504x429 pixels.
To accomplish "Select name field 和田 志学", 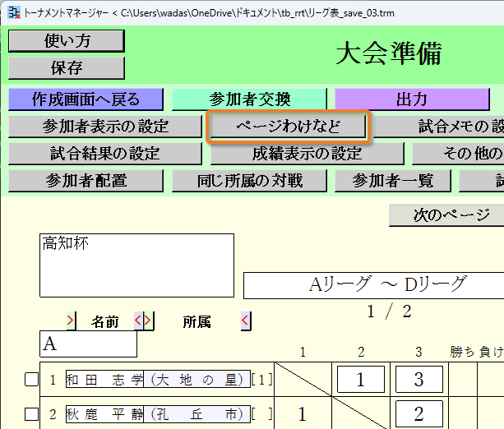I will click(104, 379).
